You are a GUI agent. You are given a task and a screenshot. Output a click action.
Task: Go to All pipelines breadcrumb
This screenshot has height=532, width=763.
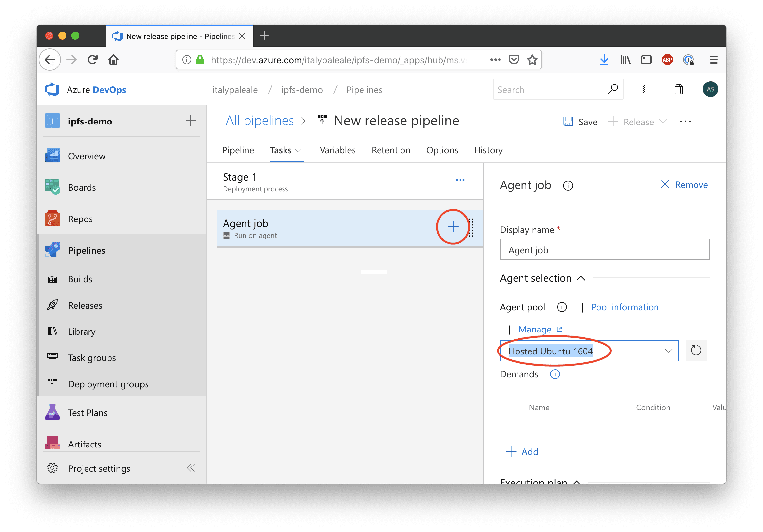260,121
